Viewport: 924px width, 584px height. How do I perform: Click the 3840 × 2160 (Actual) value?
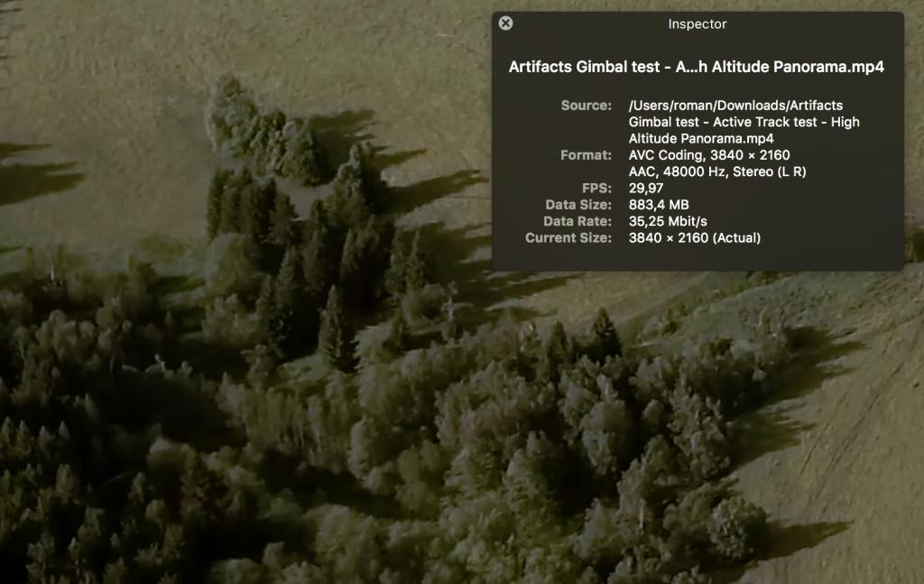(694, 237)
